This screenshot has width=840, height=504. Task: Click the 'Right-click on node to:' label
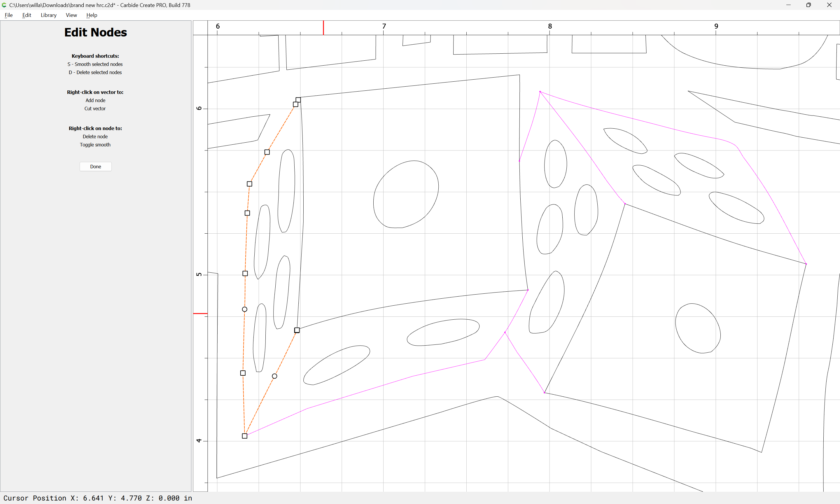(x=95, y=128)
